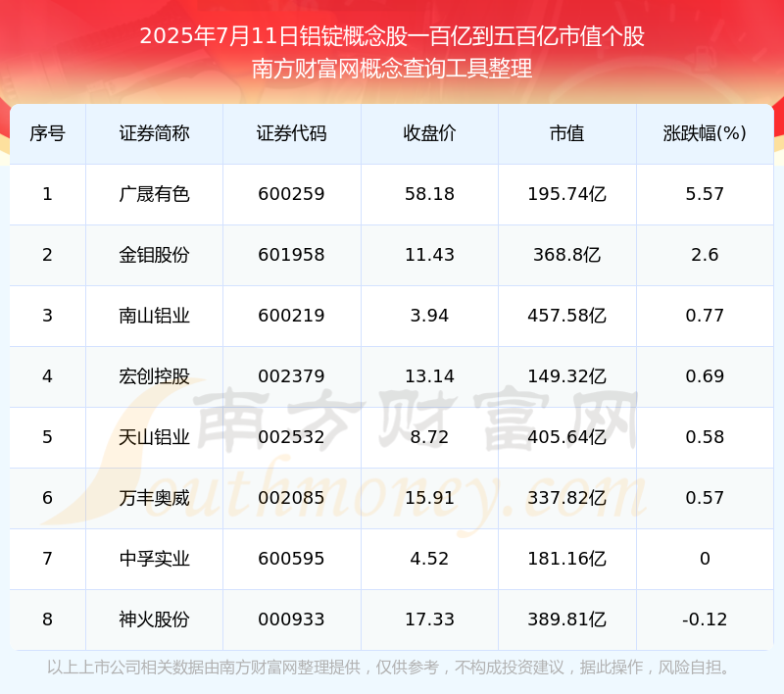Select stock code 002379
This screenshot has width=784, height=694.
click(291, 376)
